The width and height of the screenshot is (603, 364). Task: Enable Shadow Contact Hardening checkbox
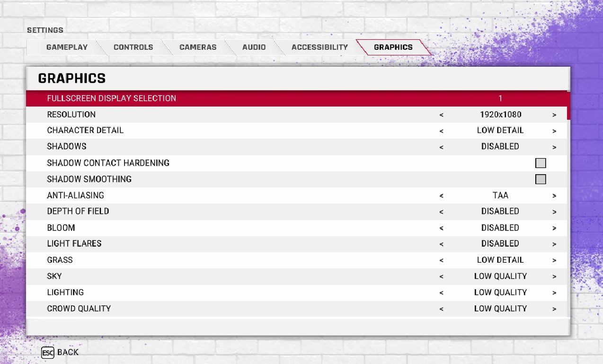pyautogui.click(x=541, y=163)
